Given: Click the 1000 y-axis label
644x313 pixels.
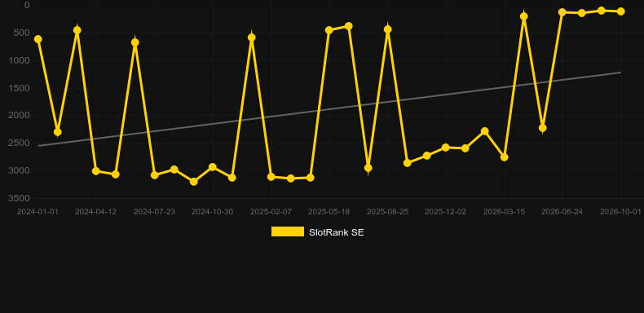Looking at the screenshot, I should pyautogui.click(x=20, y=60).
